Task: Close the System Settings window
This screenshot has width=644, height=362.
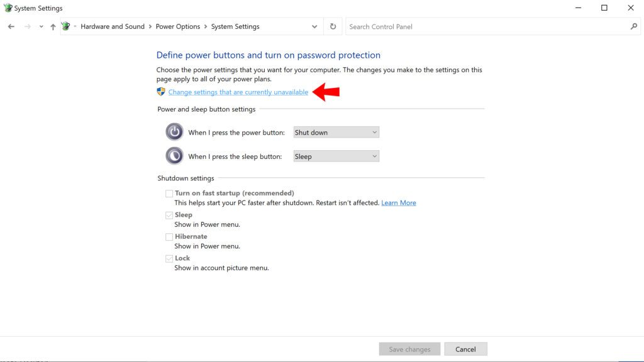Action: 631,8
